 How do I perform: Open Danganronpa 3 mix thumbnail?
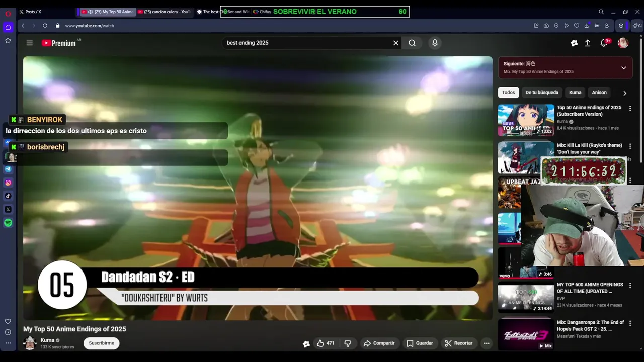point(526,334)
